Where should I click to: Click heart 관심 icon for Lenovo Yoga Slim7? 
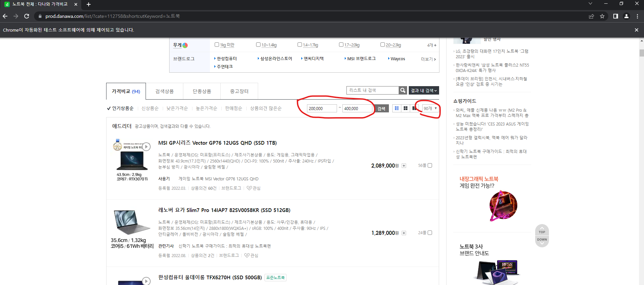pyautogui.click(x=251, y=255)
